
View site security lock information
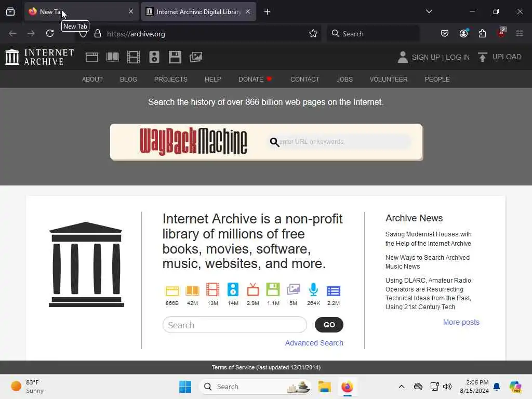pyautogui.click(x=98, y=34)
